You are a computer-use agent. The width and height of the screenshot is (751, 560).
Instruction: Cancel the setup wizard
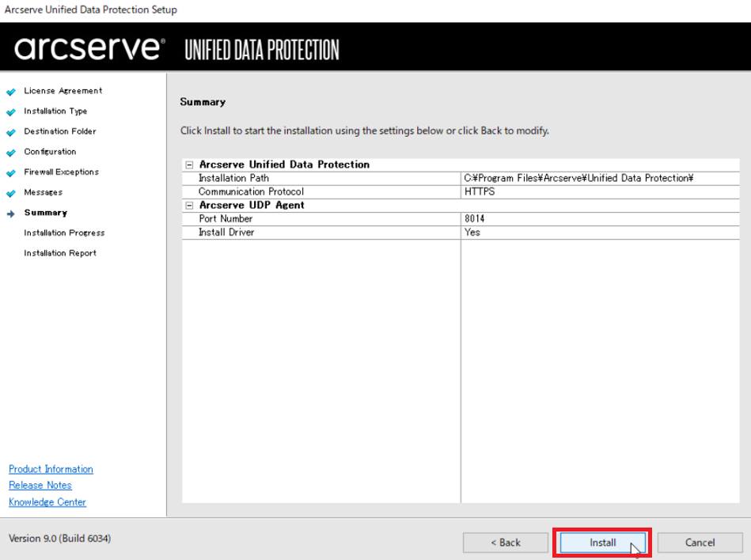(x=700, y=543)
